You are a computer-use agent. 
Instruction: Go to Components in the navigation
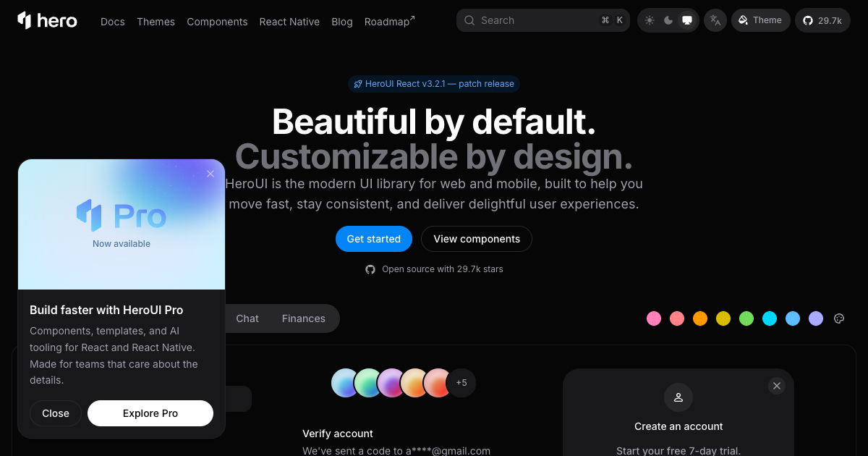tap(217, 22)
